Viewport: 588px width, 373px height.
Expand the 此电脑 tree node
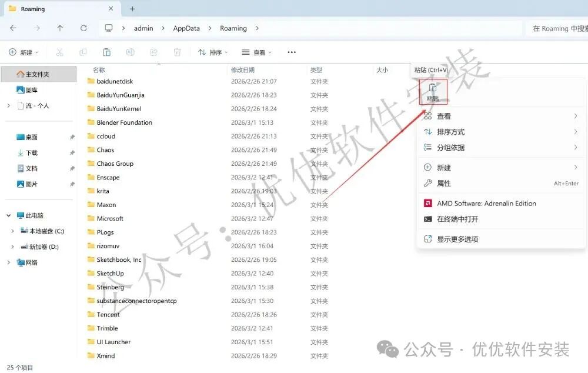(x=8, y=215)
